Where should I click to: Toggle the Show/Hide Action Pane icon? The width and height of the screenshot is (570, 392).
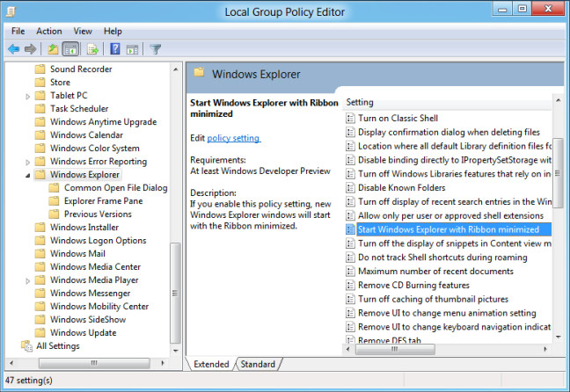pyautogui.click(x=132, y=48)
